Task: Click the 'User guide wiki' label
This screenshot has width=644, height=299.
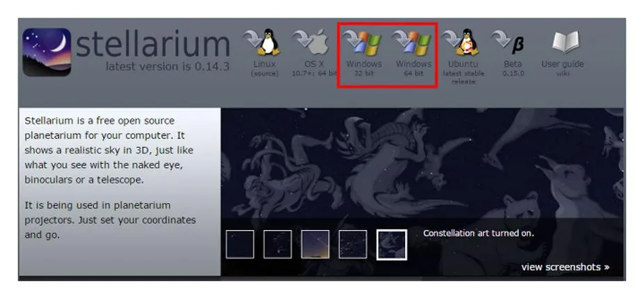Action: click(563, 68)
